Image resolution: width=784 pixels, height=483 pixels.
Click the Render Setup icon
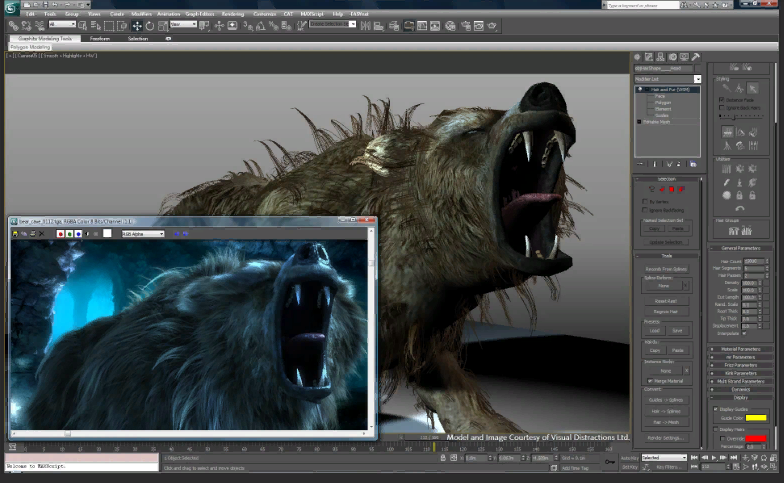coord(466,26)
